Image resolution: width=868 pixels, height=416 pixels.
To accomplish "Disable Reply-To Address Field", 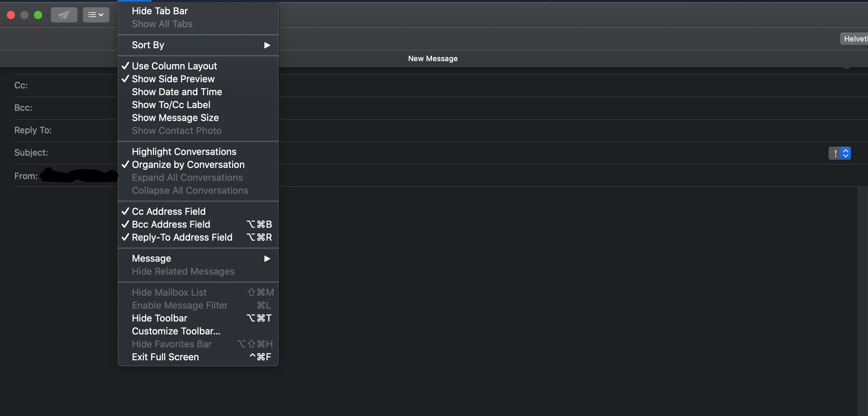I will tap(182, 237).
